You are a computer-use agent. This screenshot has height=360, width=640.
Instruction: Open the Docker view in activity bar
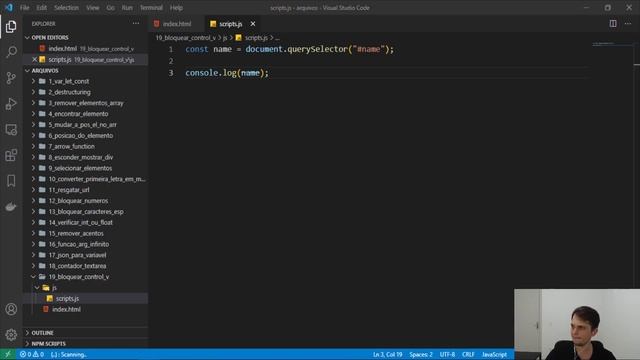coord(11,207)
